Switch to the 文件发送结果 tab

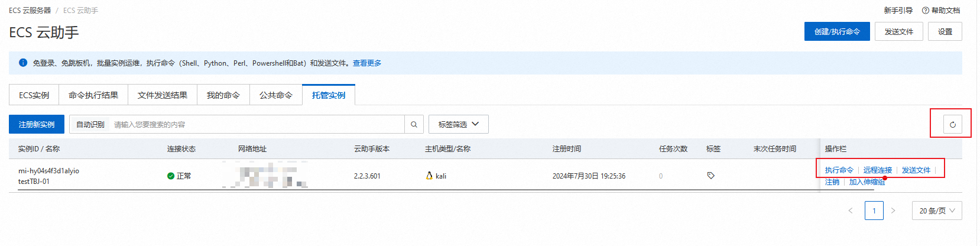coord(163,95)
